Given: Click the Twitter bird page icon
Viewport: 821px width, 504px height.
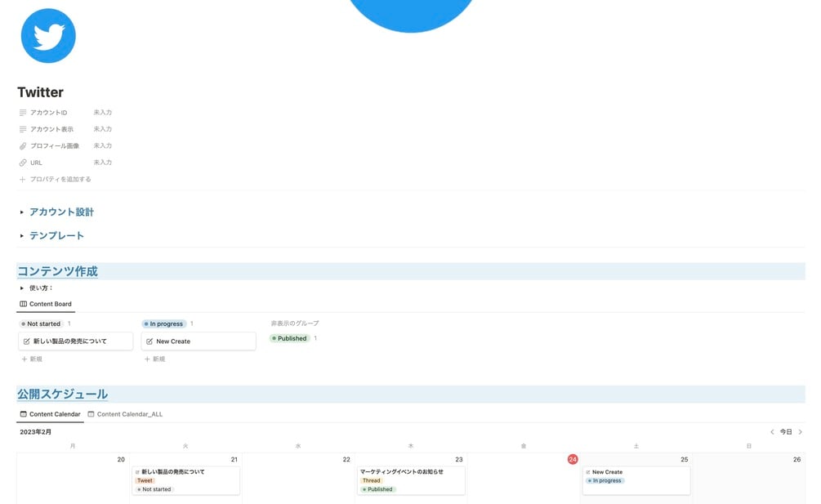Looking at the screenshot, I should [x=48, y=36].
